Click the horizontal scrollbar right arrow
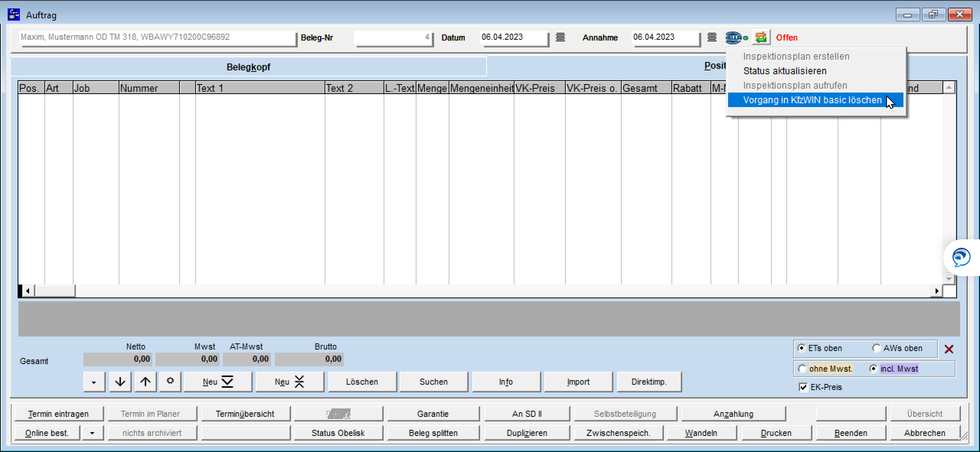980x452 pixels. (x=936, y=291)
